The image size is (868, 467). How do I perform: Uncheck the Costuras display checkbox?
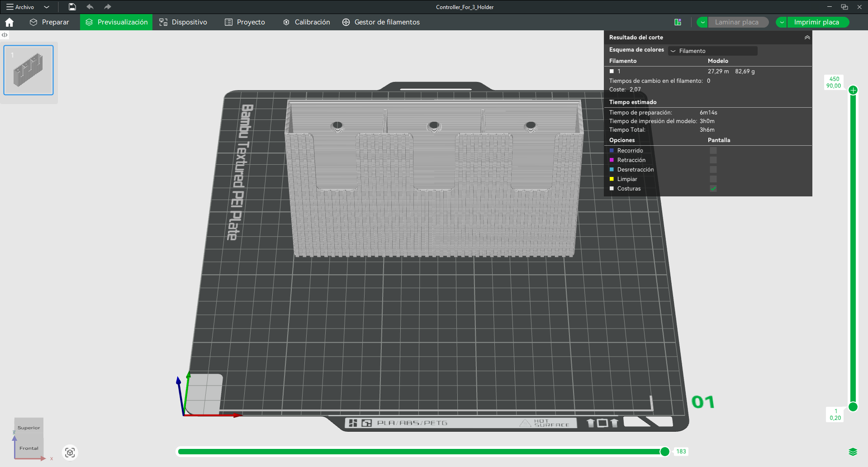click(713, 189)
